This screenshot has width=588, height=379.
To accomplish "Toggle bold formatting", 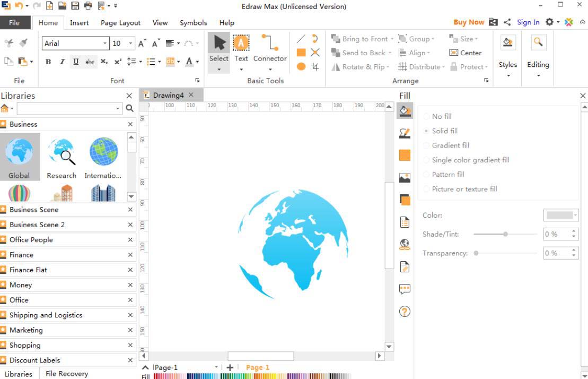I will pyautogui.click(x=48, y=62).
